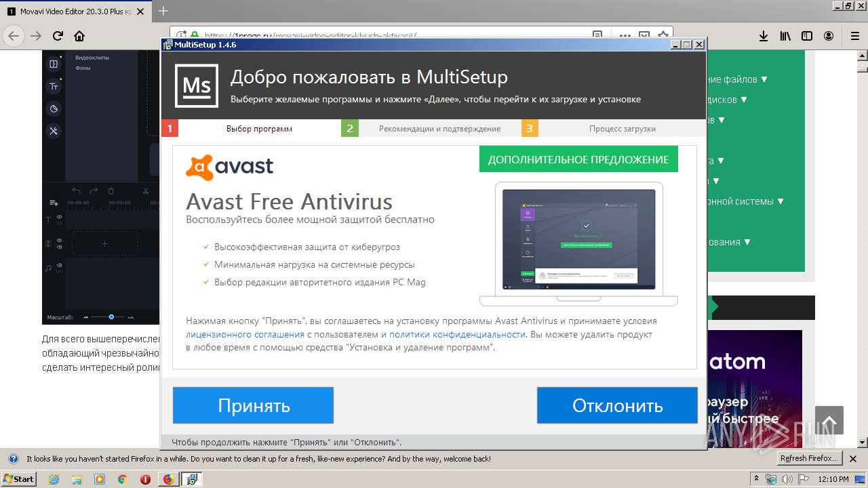The image size is (868, 488).
Task: Open Firefox account menu
Action: 829,36
